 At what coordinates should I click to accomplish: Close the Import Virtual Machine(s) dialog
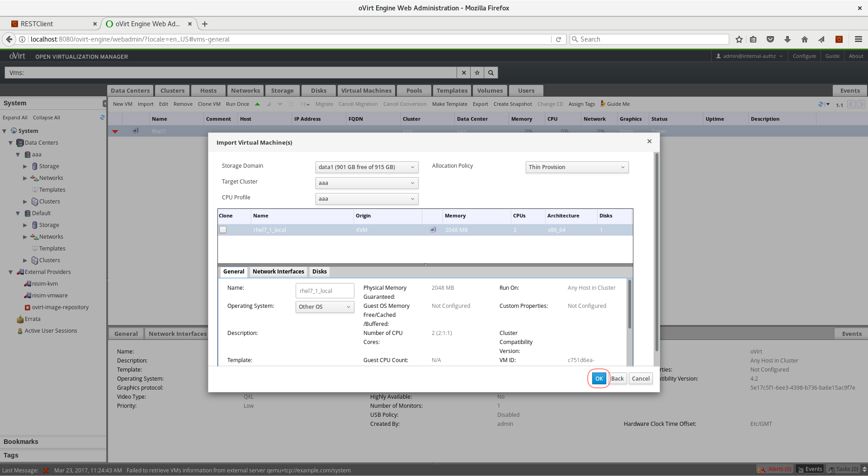649,141
